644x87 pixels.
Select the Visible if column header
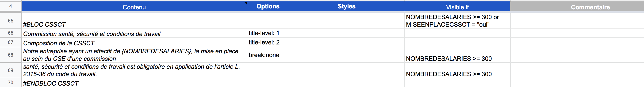tap(457, 7)
